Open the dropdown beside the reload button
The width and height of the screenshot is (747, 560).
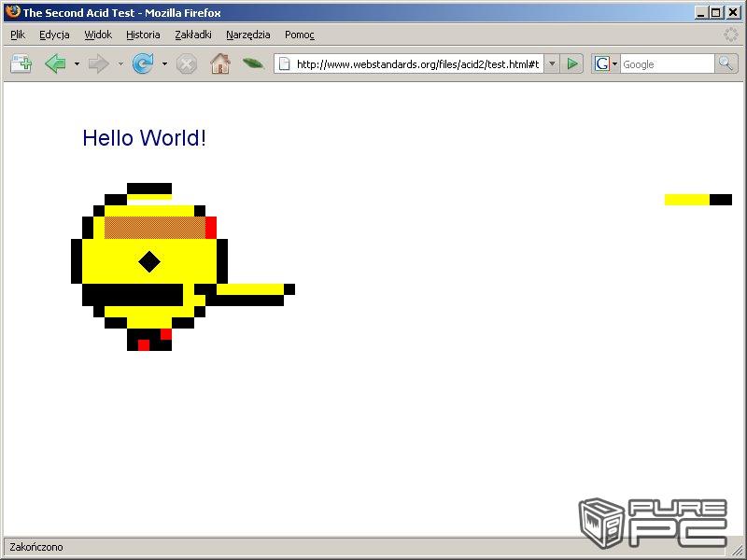pyautogui.click(x=164, y=63)
